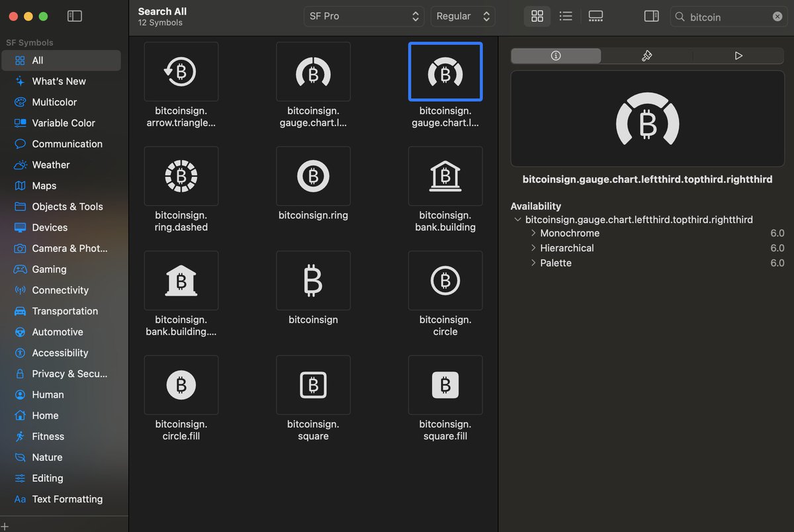The height and width of the screenshot is (532, 794).
Task: Click the search field containing bitcoin
Action: click(728, 17)
